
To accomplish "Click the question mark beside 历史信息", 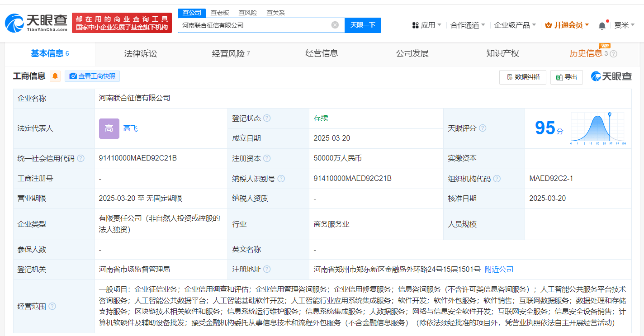I will point(613,53).
